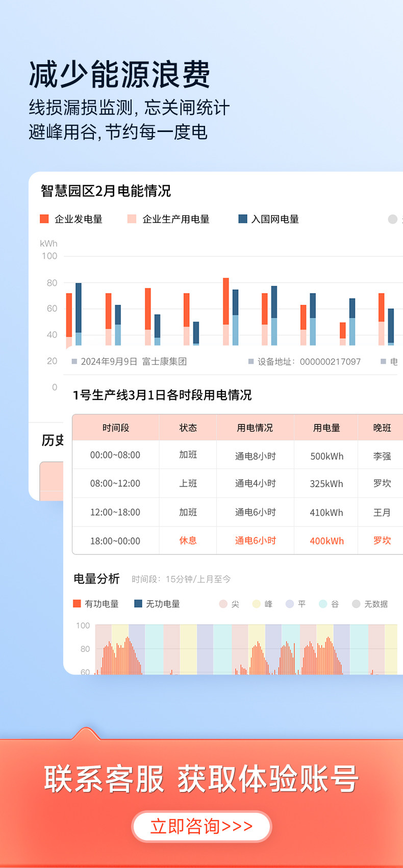The width and height of the screenshot is (403, 868).
Task: Toggle the 谷 period legend dot
Action: 323,604
